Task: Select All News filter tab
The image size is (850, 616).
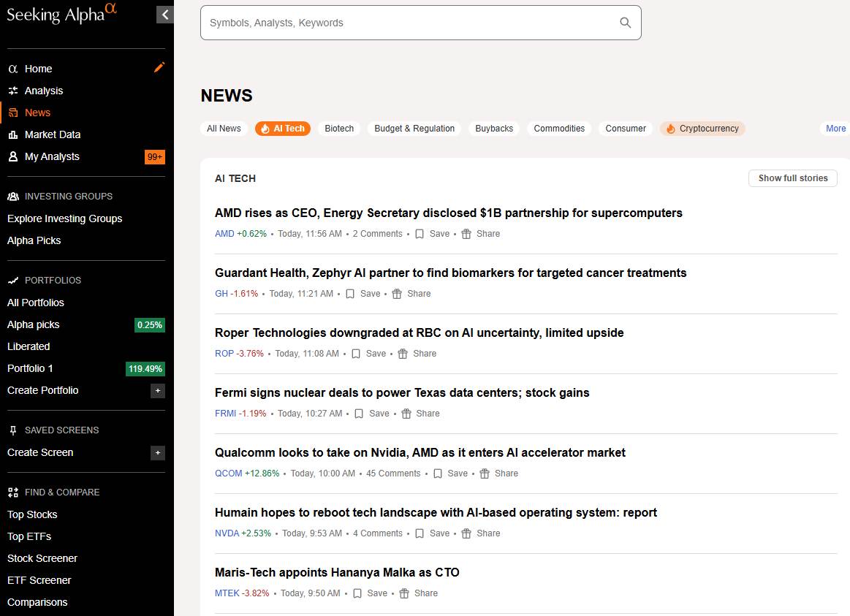Action: click(224, 129)
